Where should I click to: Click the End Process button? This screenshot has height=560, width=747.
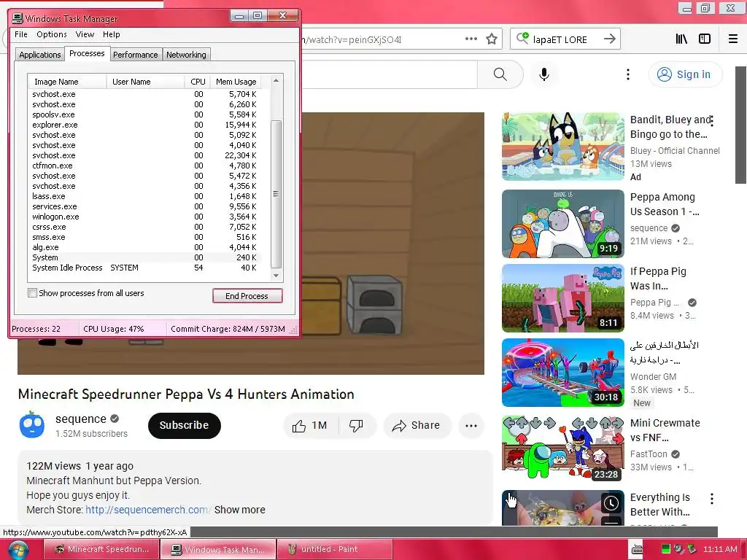point(247,296)
